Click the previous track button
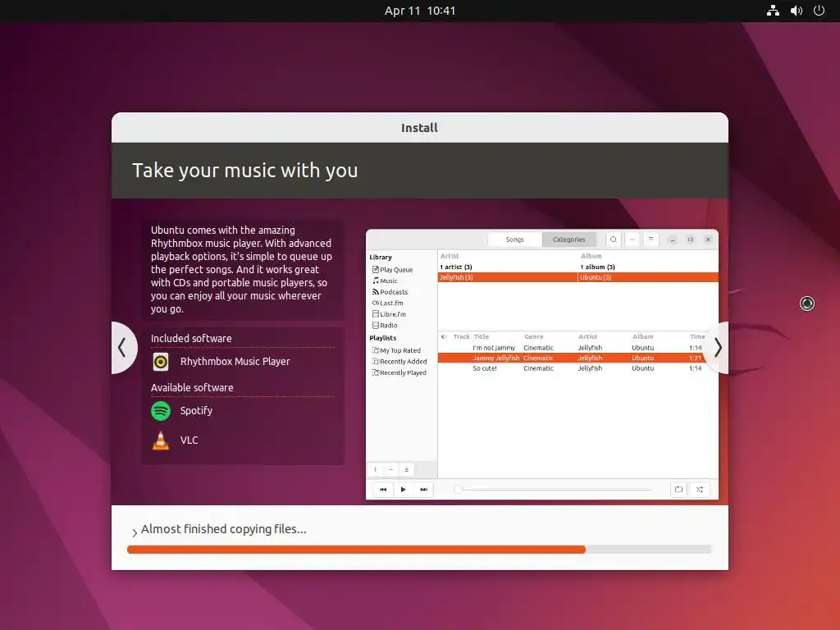840x630 pixels. [383, 490]
